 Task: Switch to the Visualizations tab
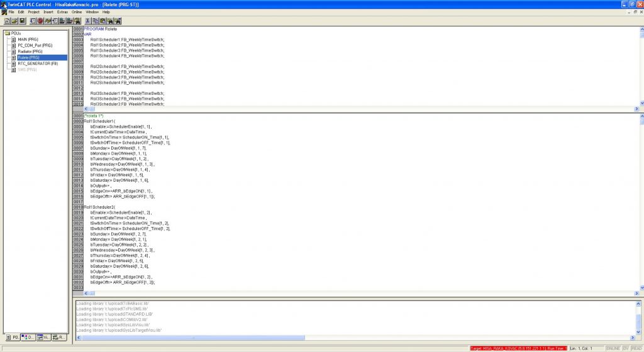43,338
